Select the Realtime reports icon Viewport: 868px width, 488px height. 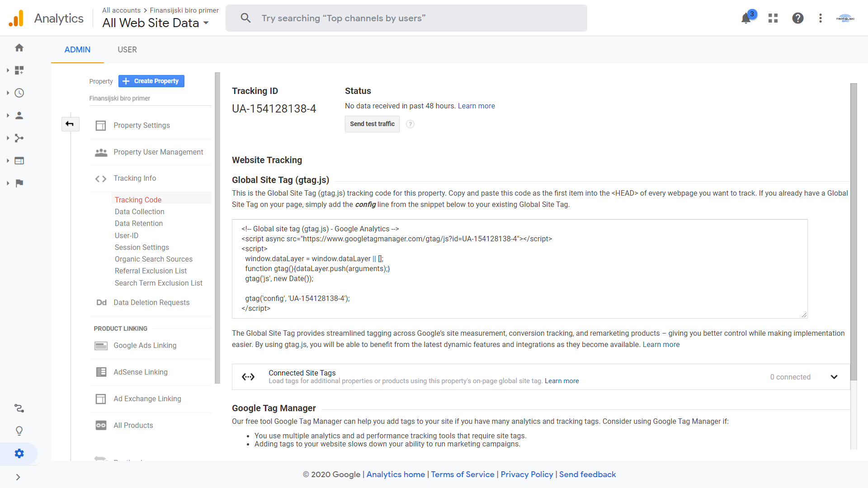[19, 93]
